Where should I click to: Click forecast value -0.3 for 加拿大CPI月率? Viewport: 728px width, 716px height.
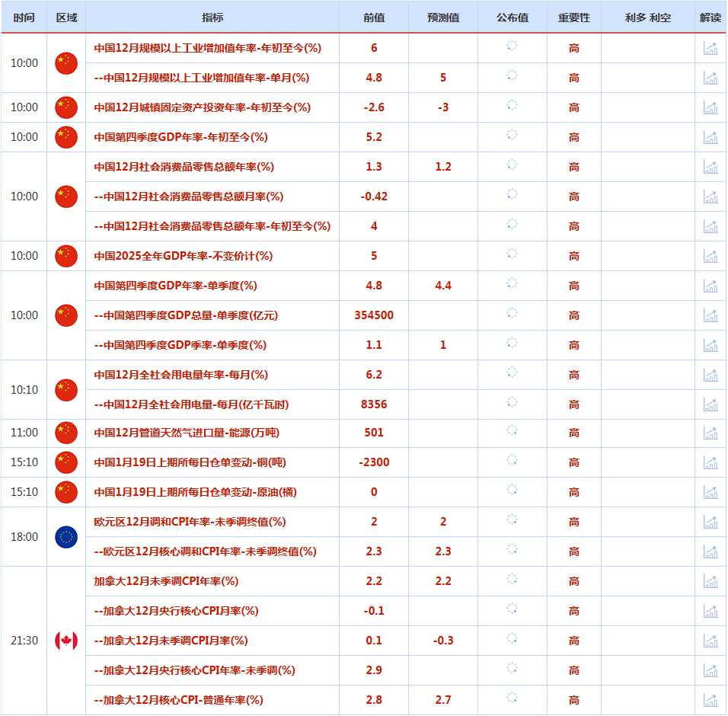coord(443,641)
